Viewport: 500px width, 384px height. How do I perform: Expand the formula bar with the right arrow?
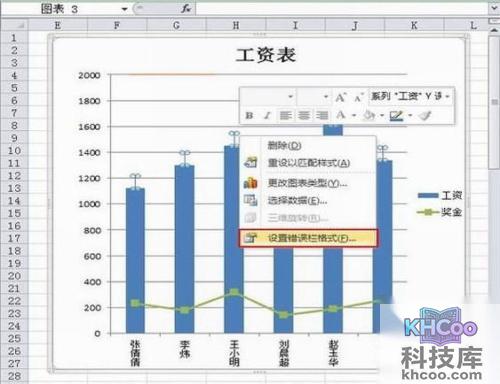click(494, 8)
